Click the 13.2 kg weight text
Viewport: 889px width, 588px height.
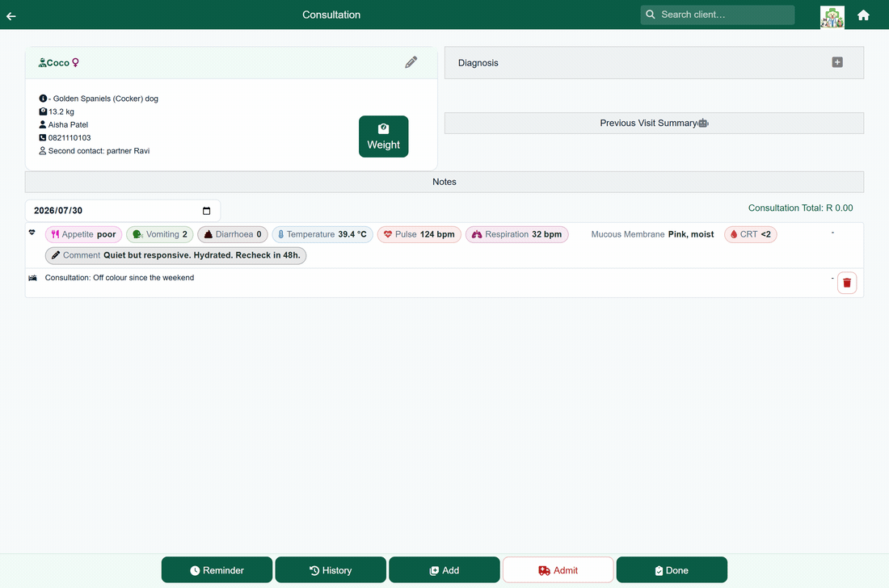pos(61,111)
